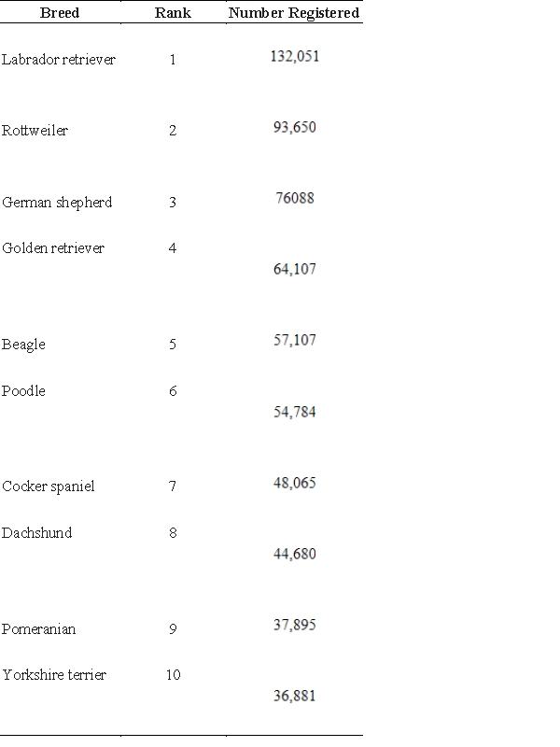Select the Yorkshire terrier breed cell
The image size is (560, 747).
[x=54, y=674]
